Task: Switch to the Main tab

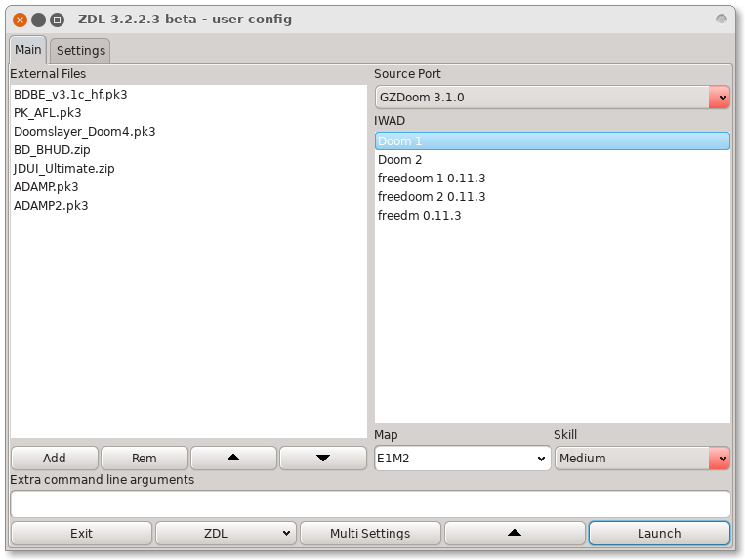Action: pyautogui.click(x=27, y=50)
